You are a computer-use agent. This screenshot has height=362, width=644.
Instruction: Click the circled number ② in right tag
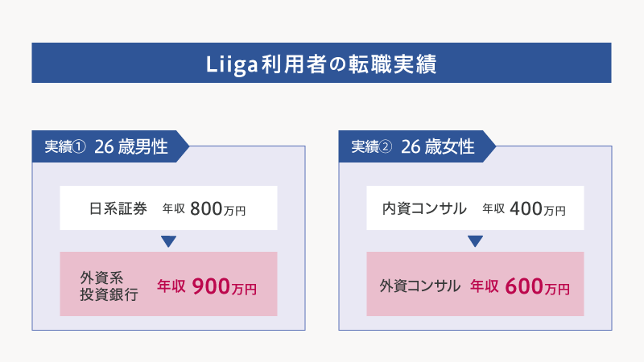point(386,146)
